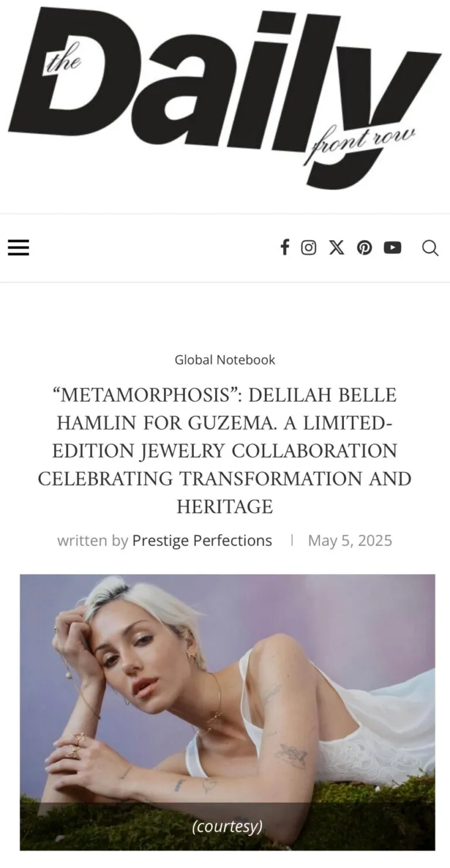
Task: Expand the main navigation via hamburger button
Action: (x=18, y=247)
